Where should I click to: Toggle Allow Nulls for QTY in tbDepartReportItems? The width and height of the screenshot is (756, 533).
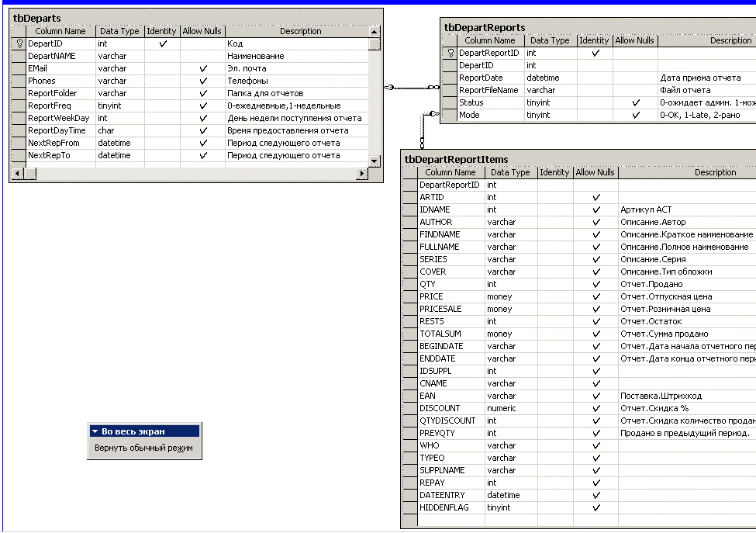596,285
